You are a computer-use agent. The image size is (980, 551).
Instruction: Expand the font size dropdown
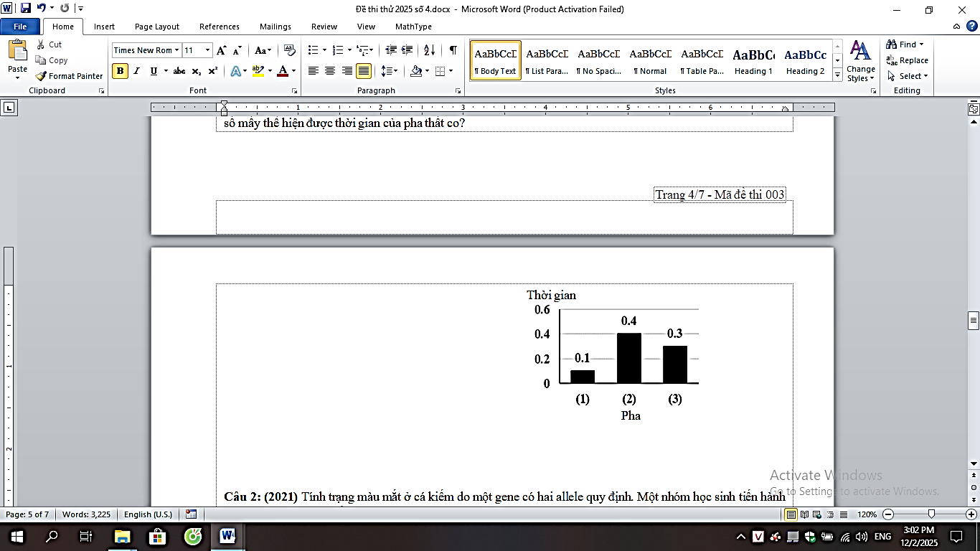[208, 50]
